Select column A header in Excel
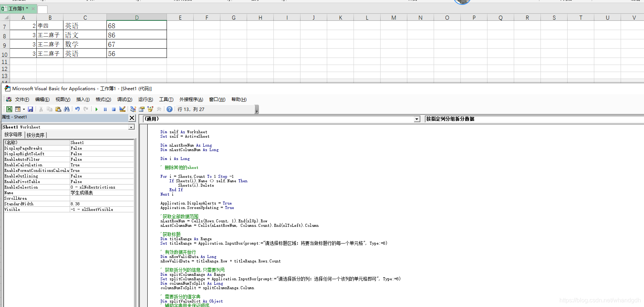 tap(23, 17)
